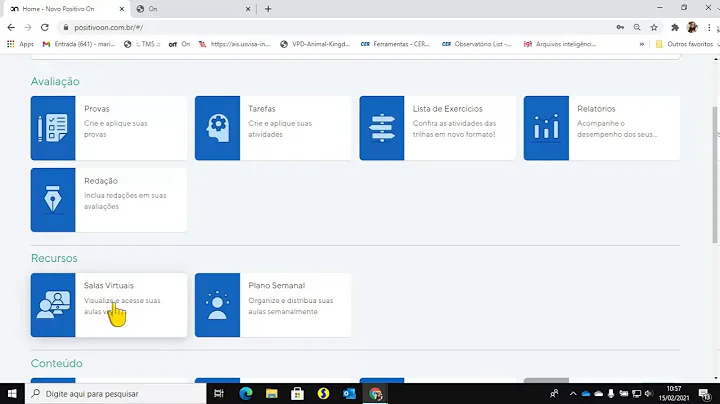
Task: Open the ais.usvisa bookmark
Action: pyautogui.click(x=234, y=44)
